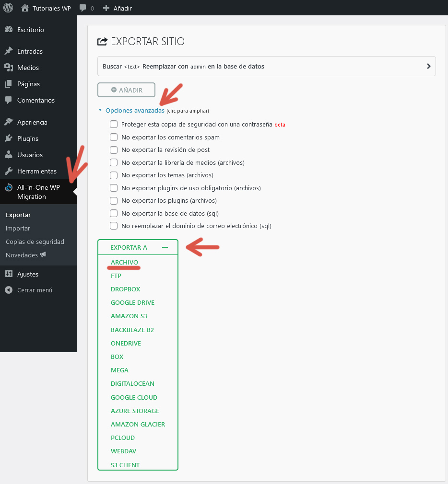
Task: Click the plus circle icon in AÑADIR button
Action: [114, 90]
